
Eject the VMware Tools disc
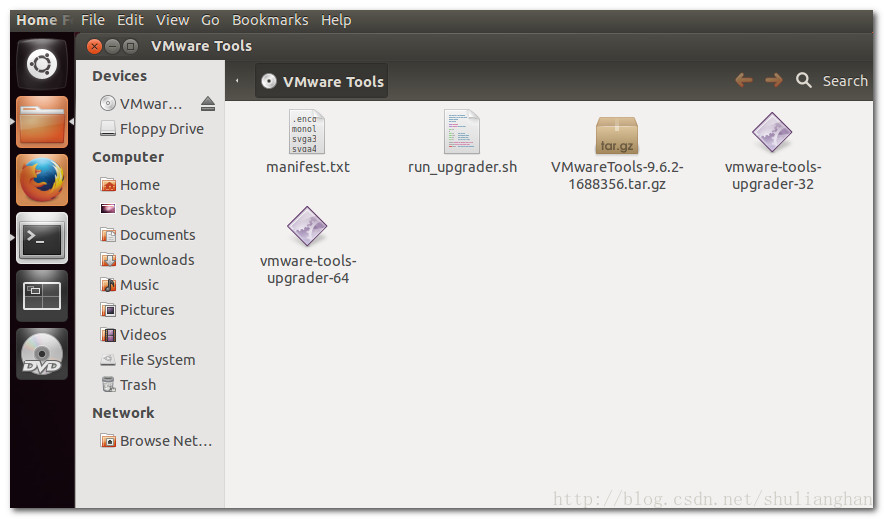point(207,103)
